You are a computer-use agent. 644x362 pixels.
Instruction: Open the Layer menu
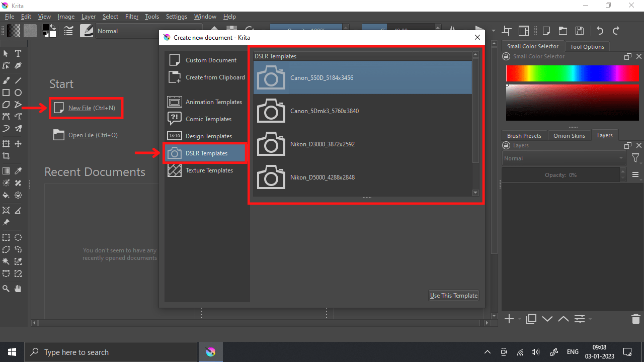click(89, 17)
